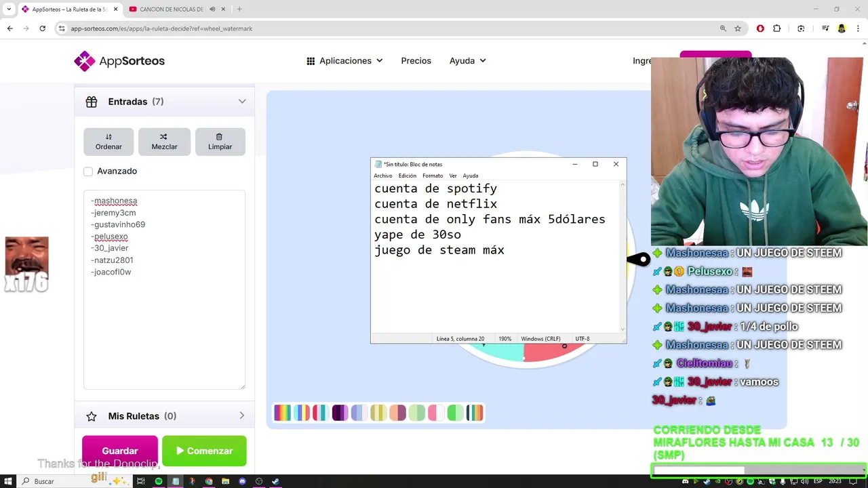Select the dark purple palette swatch
Viewport: 868px width, 488px height.
[x=340, y=412]
